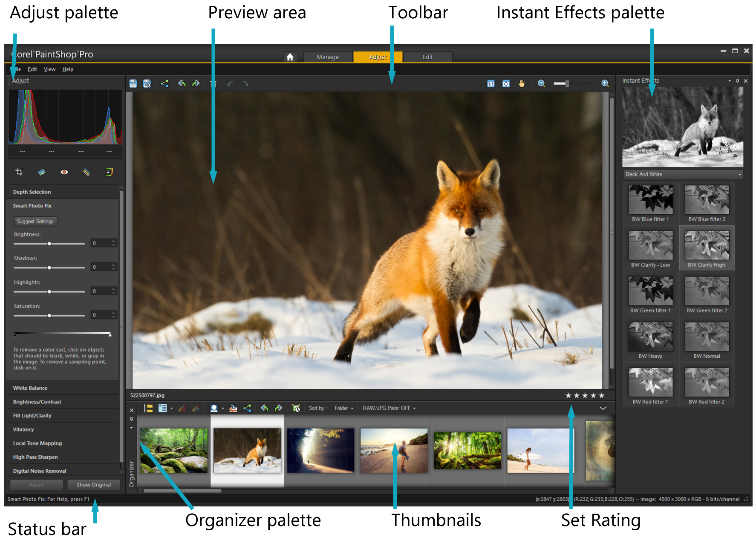Click the Brightness slider handle
756x552 pixels.
click(x=49, y=244)
